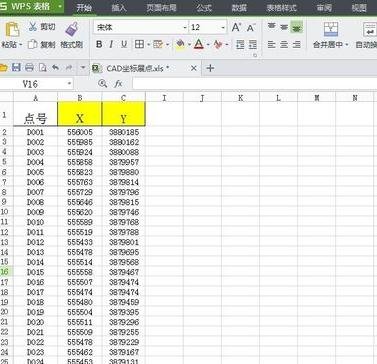Switch to the 插入 tab

pyautogui.click(x=119, y=8)
